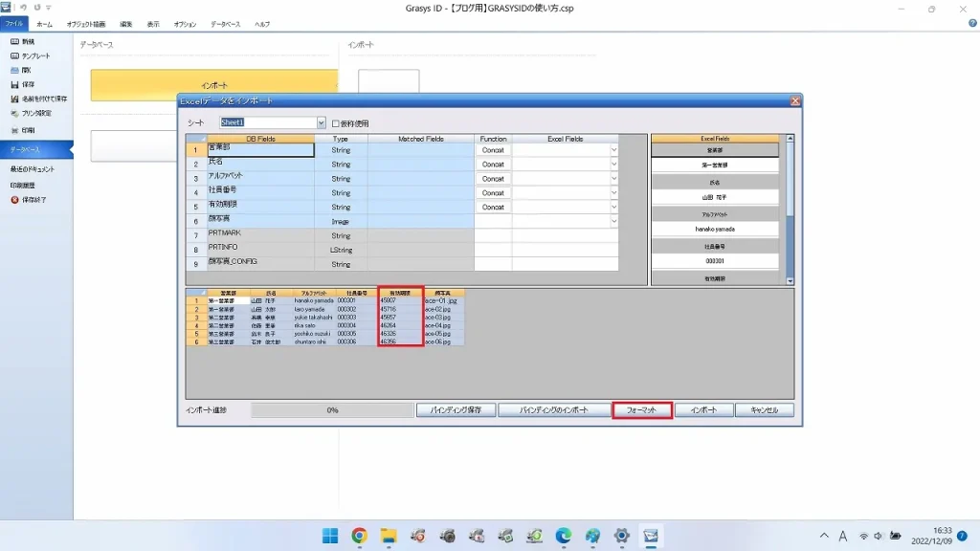
Task: Click the フォーマット button
Action: click(x=642, y=410)
